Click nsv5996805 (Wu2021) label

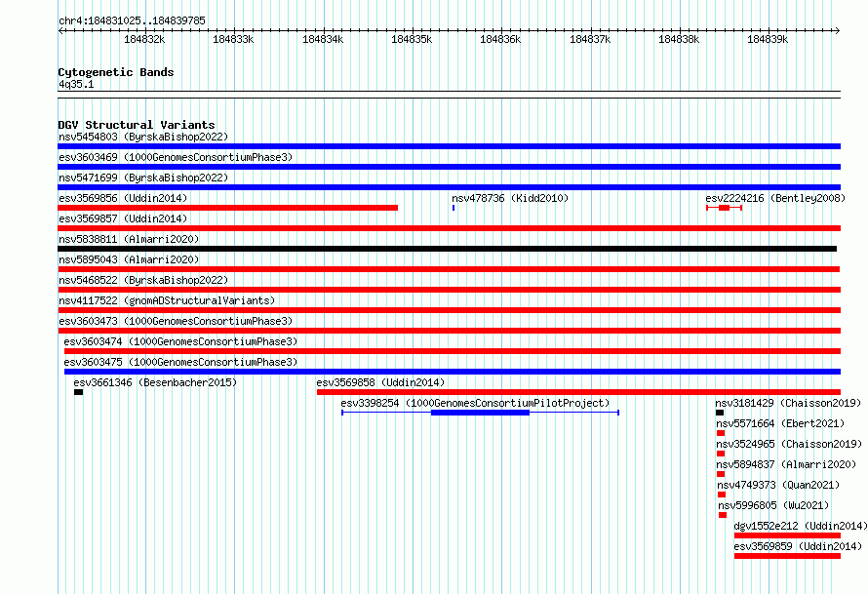coord(773,505)
